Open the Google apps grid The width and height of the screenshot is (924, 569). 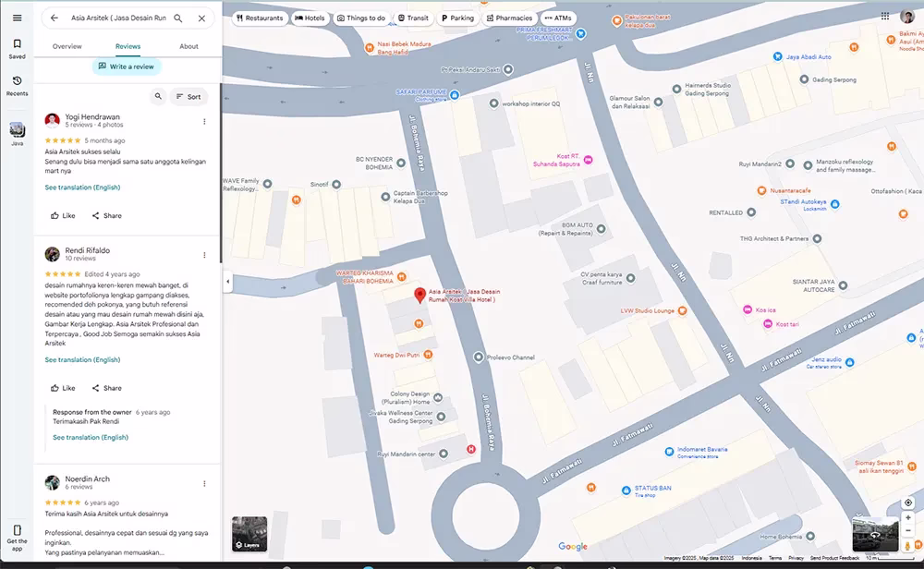[x=885, y=17]
